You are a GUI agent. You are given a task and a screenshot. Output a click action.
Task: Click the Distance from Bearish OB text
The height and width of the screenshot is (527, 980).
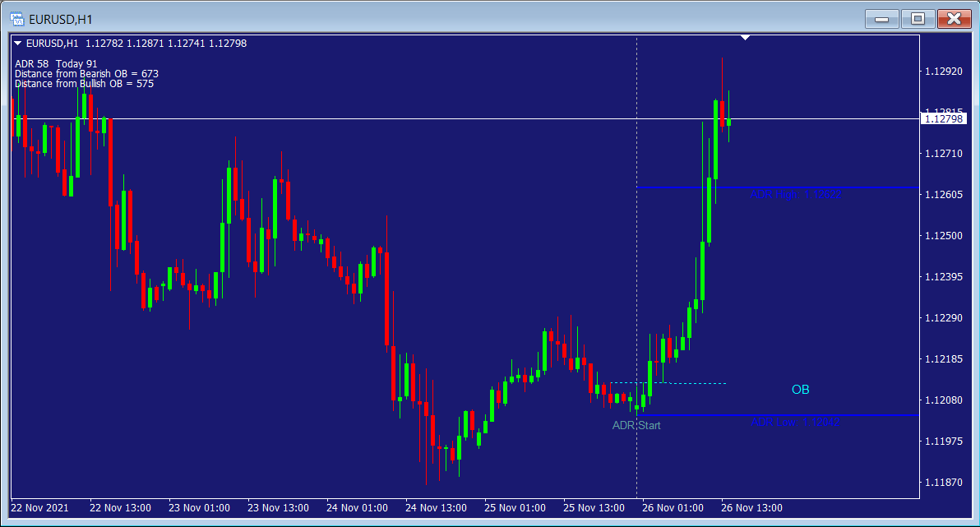[x=86, y=74]
